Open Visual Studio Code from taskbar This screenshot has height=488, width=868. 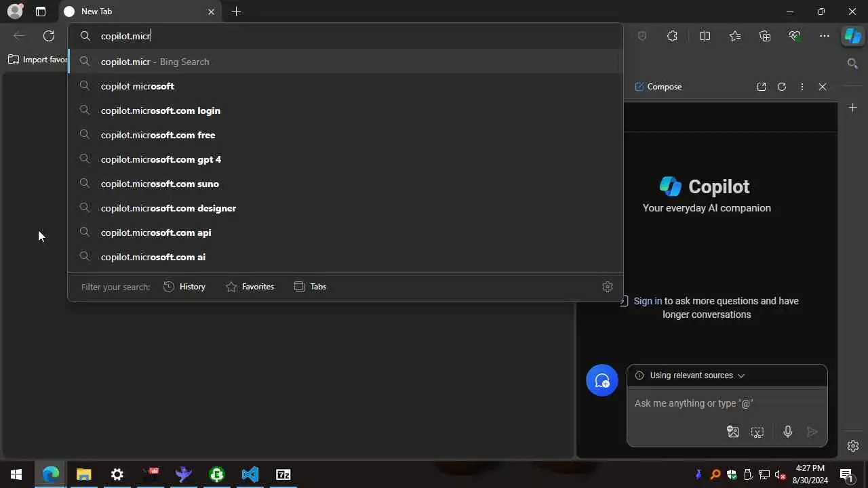(250, 474)
